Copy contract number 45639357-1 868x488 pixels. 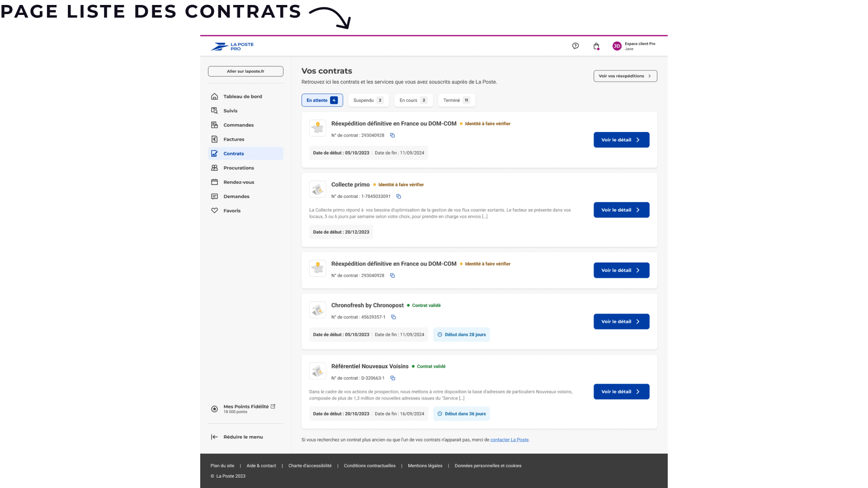393,317
